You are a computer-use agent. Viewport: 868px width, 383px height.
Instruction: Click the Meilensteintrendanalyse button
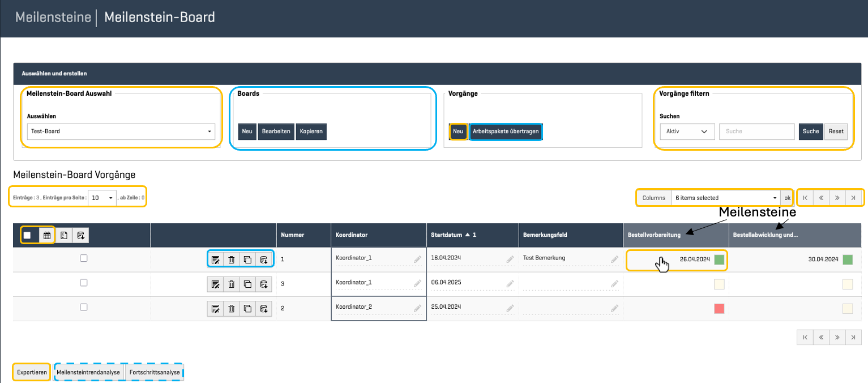pos(88,372)
